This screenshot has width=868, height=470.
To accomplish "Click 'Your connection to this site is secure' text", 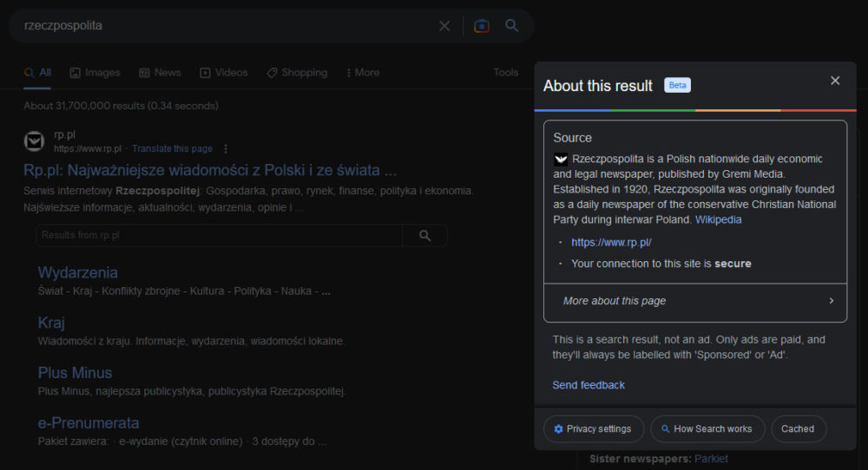I will [x=661, y=264].
